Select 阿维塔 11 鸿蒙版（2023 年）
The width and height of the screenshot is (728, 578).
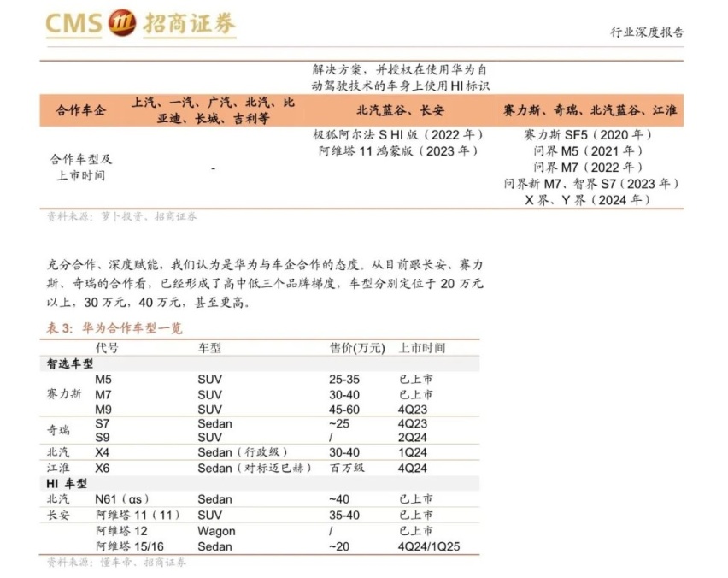tap(398, 151)
